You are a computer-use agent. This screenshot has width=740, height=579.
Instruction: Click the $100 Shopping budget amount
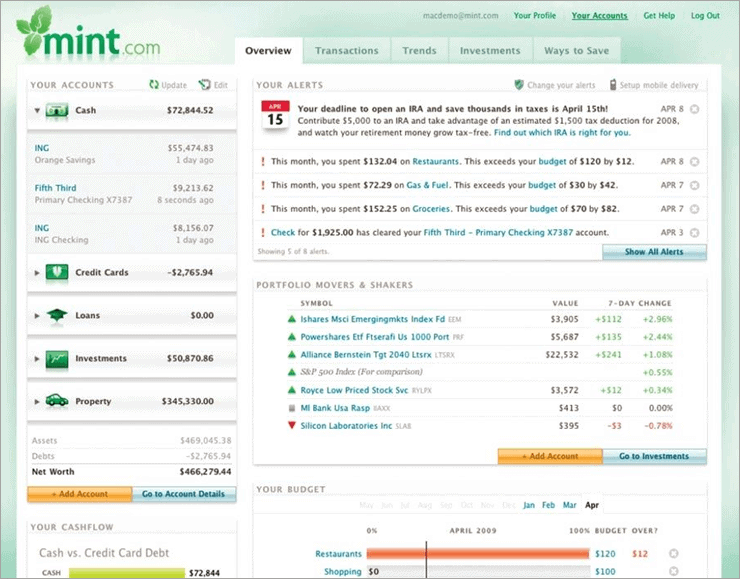click(x=605, y=571)
